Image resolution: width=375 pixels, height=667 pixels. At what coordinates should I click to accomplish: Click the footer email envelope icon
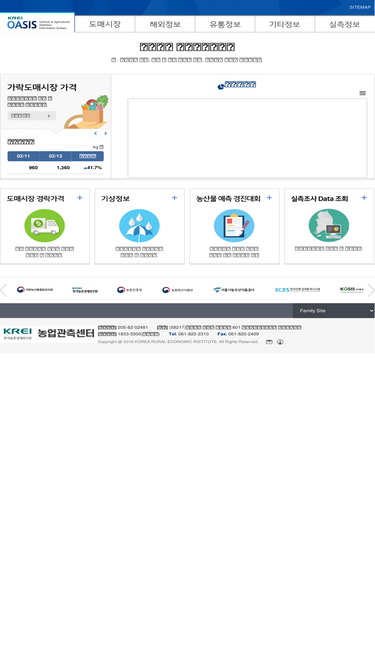(x=269, y=342)
